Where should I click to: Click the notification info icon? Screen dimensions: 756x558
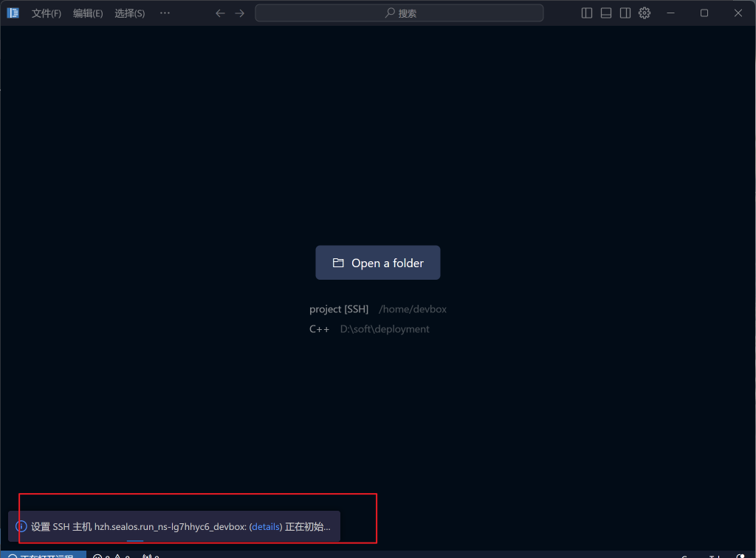coord(20,526)
